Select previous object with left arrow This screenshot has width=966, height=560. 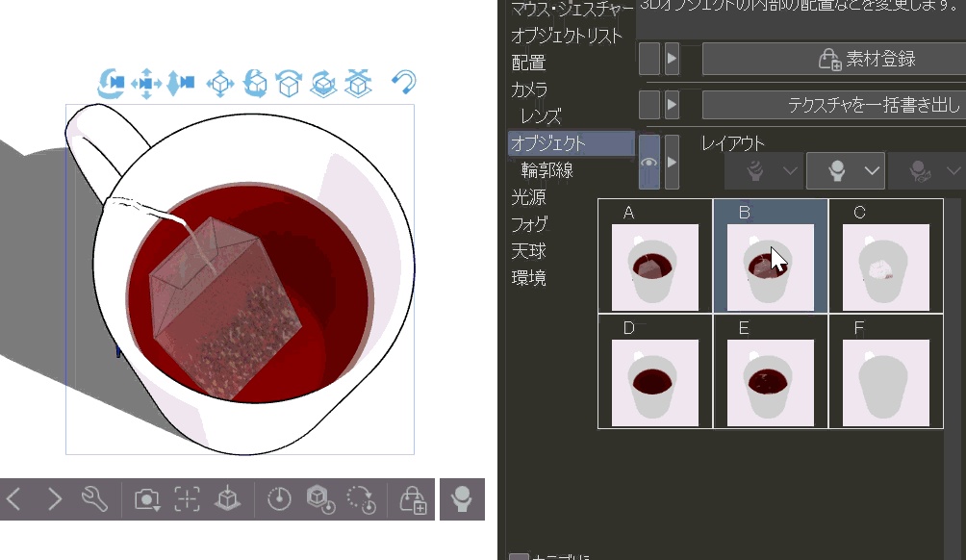[14, 499]
